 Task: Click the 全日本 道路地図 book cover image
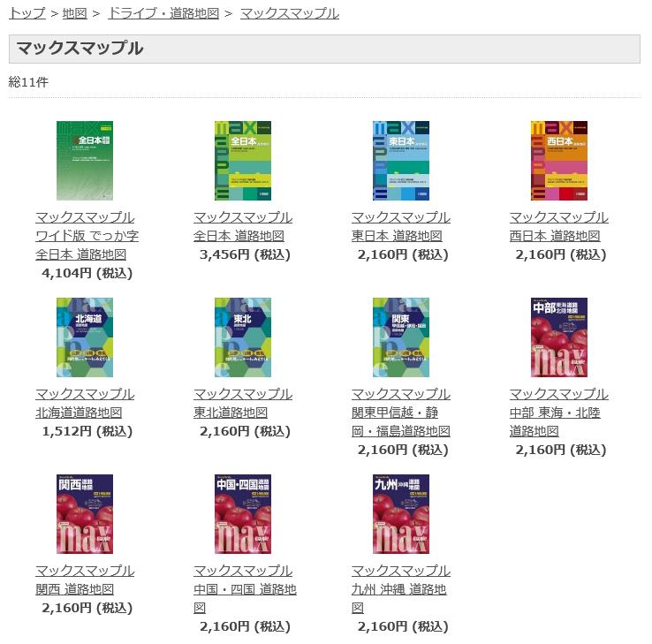[243, 161]
